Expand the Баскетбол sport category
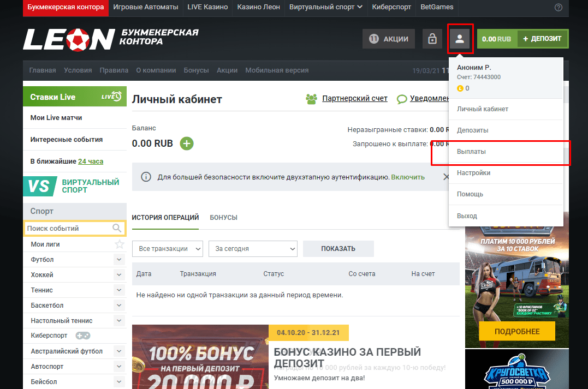Viewport: 588px width, 389px height. pos(119,306)
